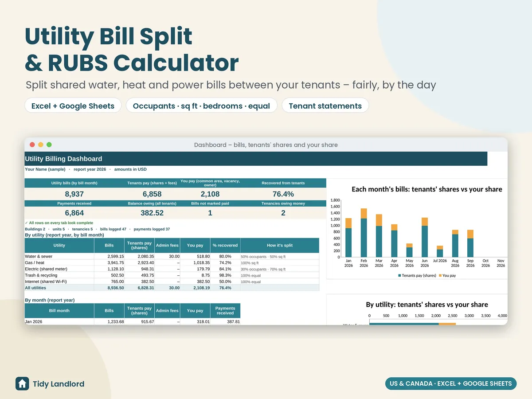Click the "US & CANADA · EXCEL + GOOGLE SHEETS" badge
532x399 pixels.
click(x=450, y=383)
